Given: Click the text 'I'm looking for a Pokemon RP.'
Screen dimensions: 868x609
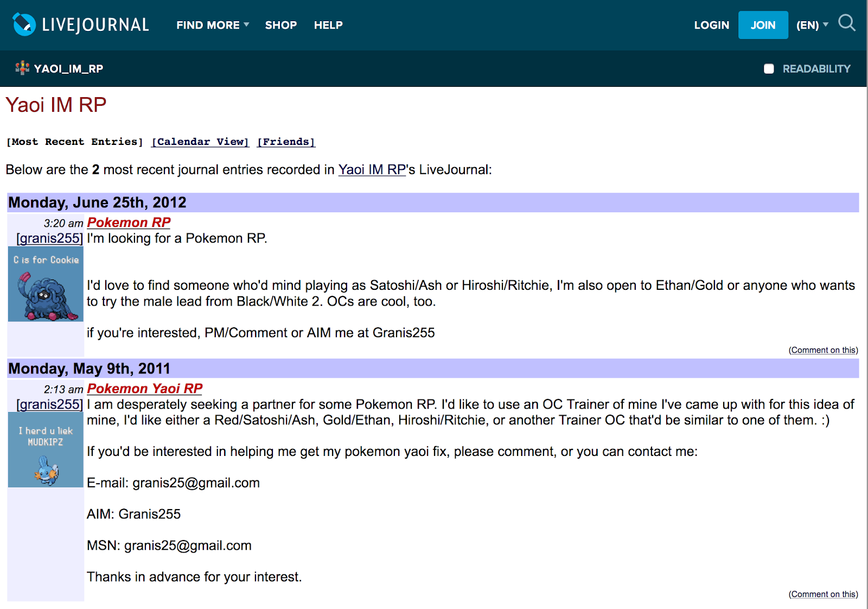Looking at the screenshot, I should coord(177,238).
